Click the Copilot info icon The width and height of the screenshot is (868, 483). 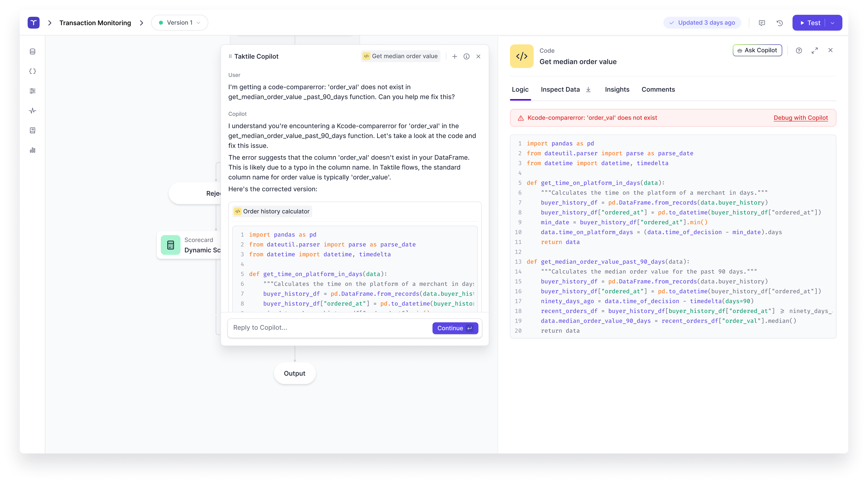coord(466,57)
